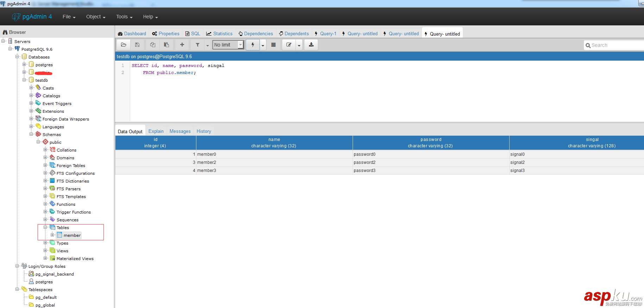Viewport: 644px width, 308px height.
Task: Click the postgres login role icon
Action: pos(31,282)
